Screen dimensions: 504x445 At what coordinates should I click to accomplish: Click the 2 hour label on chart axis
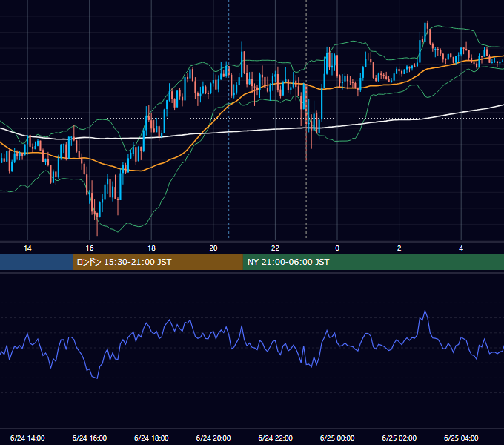click(399, 248)
